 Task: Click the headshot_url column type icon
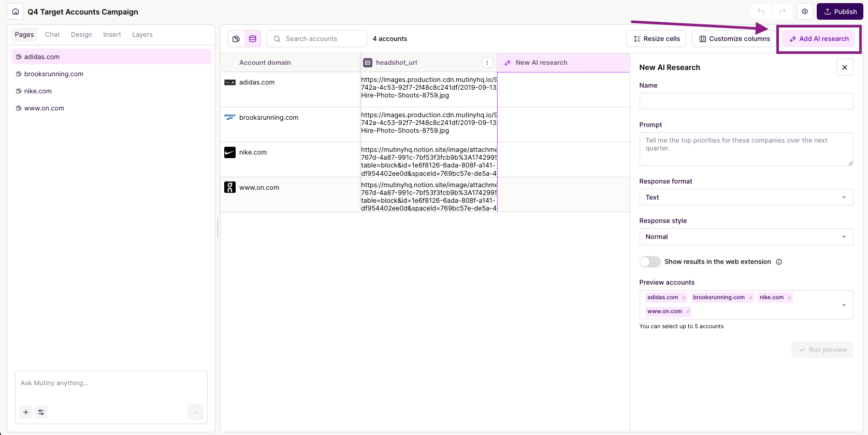click(368, 63)
